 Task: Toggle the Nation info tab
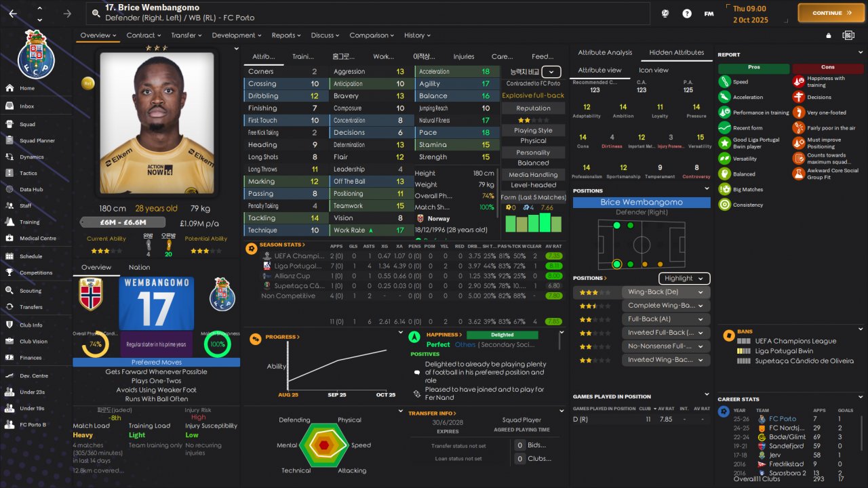(x=140, y=267)
